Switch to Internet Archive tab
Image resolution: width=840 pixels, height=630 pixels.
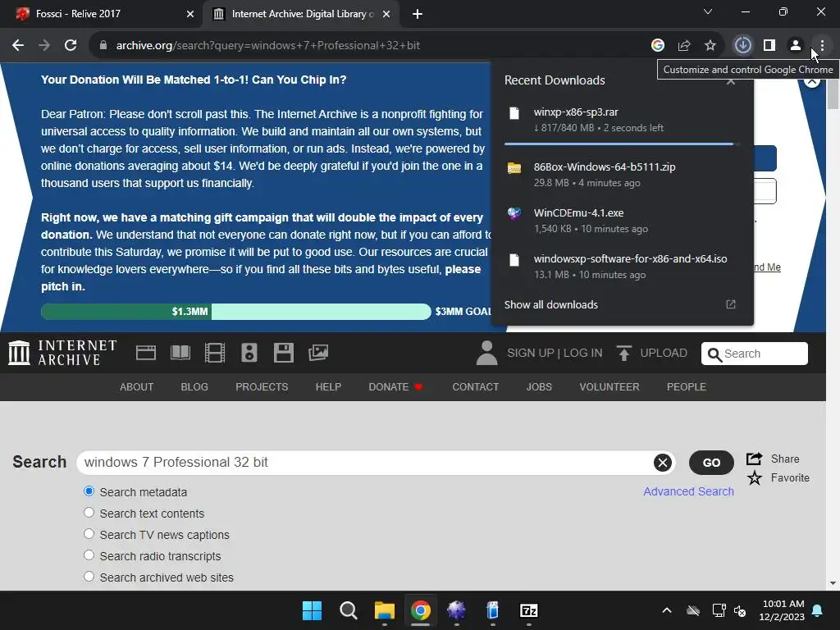[300, 14]
